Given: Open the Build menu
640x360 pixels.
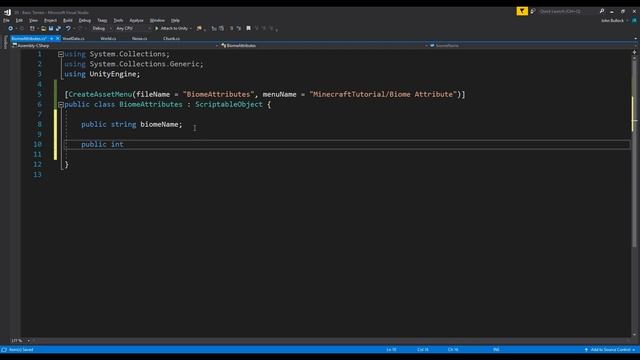Looking at the screenshot, I should pos(68,20).
